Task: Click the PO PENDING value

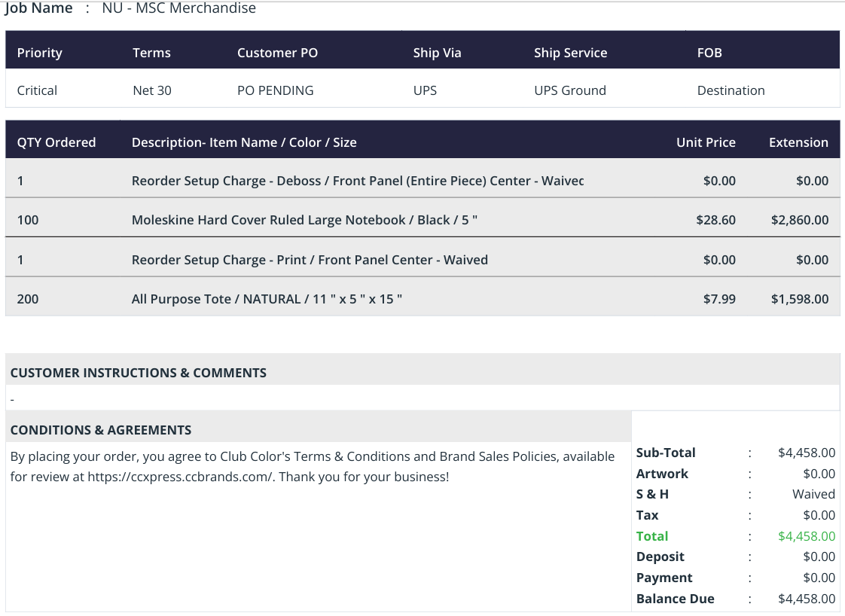Action: [x=276, y=90]
